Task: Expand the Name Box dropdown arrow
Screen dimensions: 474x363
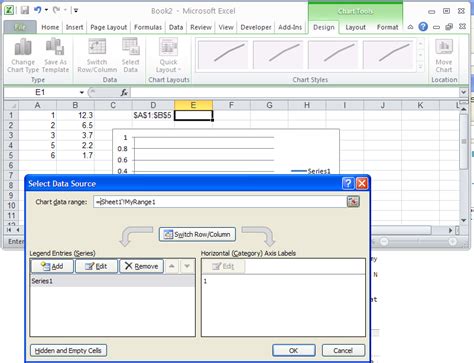Action: click(x=82, y=92)
